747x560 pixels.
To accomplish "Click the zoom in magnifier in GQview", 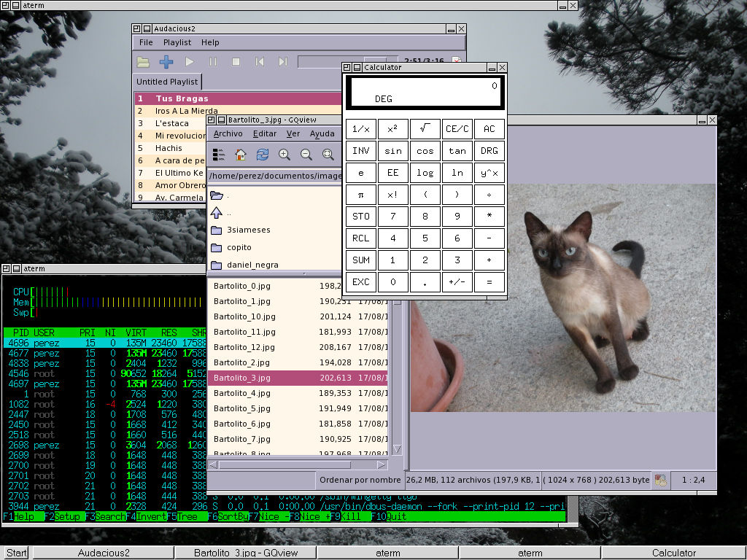I will pyautogui.click(x=285, y=155).
